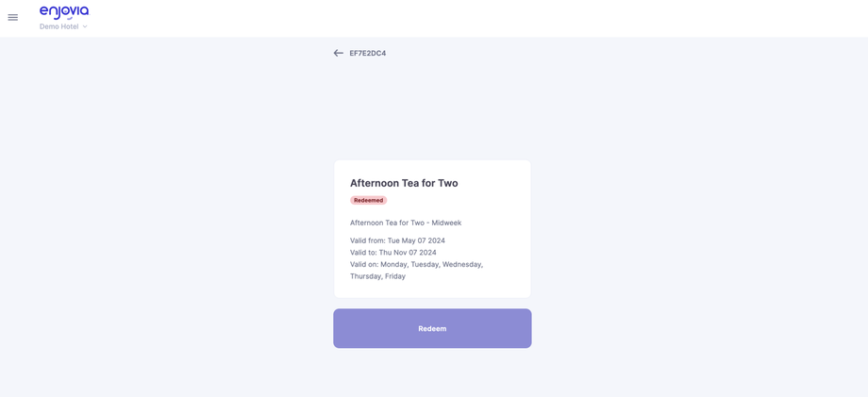The width and height of the screenshot is (868, 397).
Task: Click the Valid on label
Action: [x=364, y=265]
